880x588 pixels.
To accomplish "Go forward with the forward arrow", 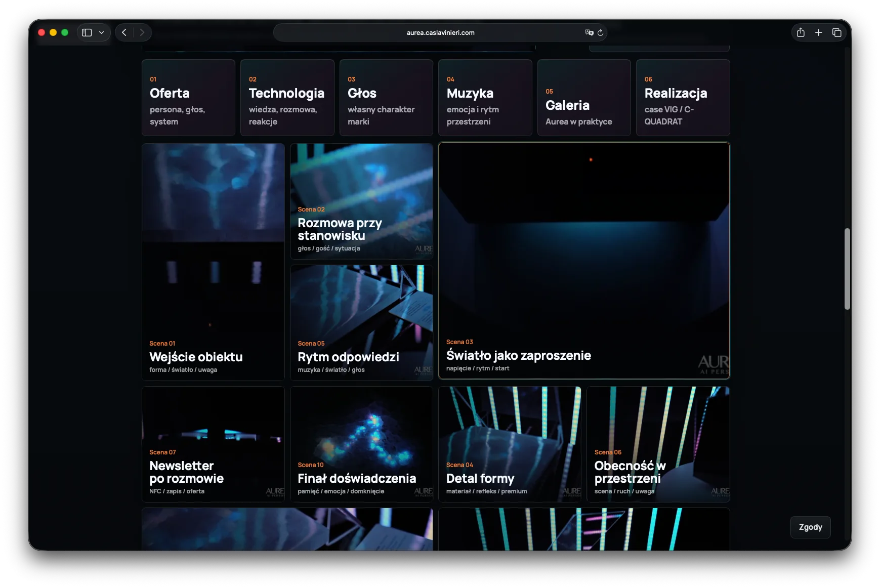I will (142, 32).
